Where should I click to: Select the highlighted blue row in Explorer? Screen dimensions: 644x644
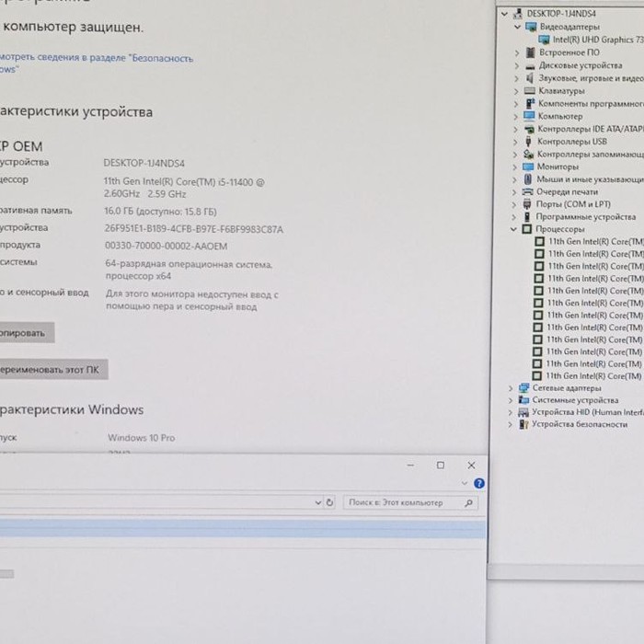click(x=243, y=528)
